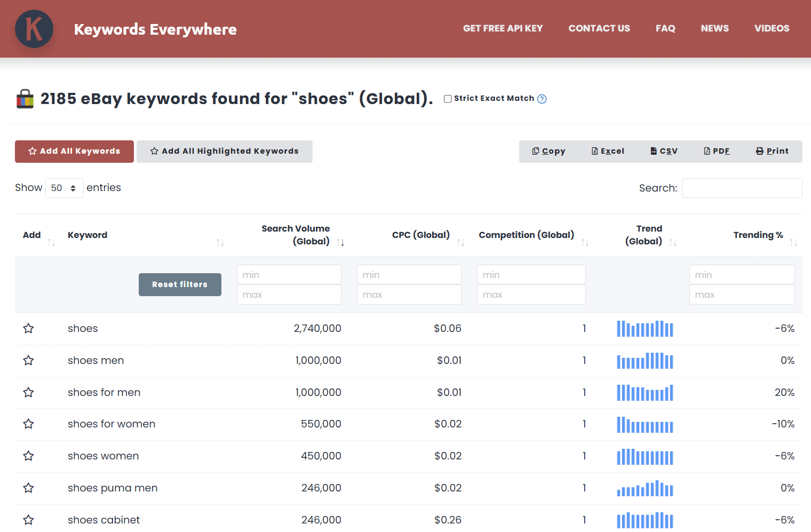Click CPC min filter field
Image resolution: width=811 pixels, height=532 pixels.
pos(409,275)
